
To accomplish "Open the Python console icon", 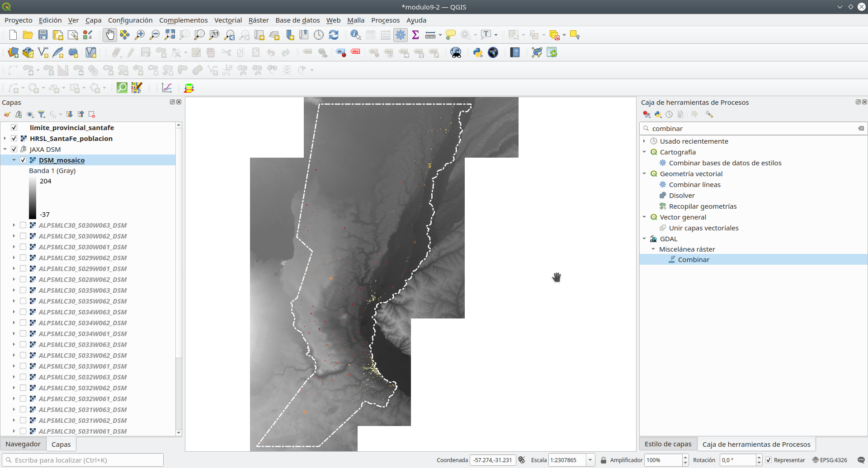I will point(478,52).
